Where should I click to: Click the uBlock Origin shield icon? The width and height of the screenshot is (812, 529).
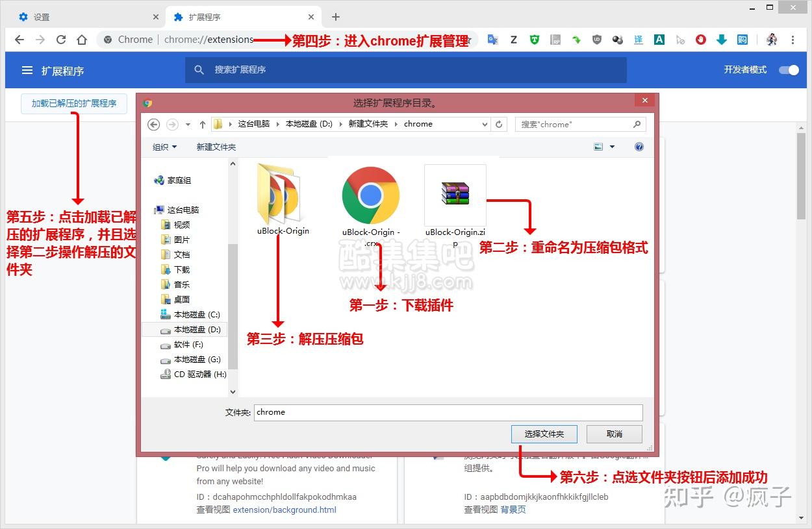point(596,40)
